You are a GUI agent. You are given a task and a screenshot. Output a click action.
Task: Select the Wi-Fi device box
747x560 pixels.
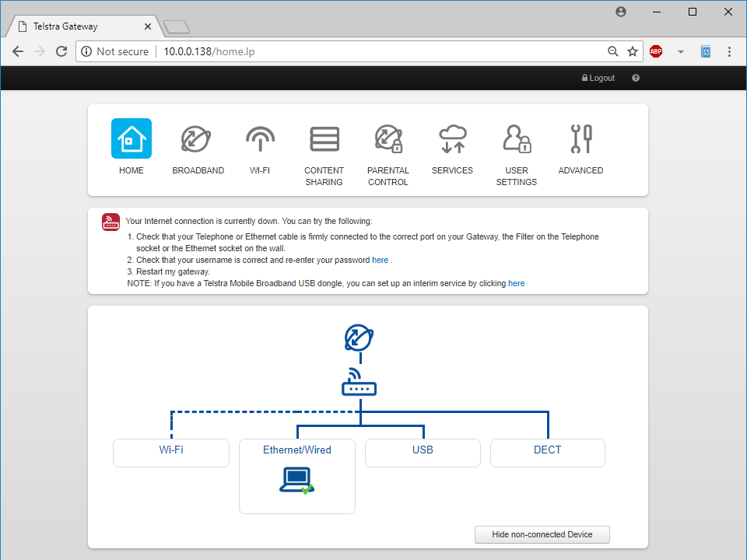[x=171, y=453]
